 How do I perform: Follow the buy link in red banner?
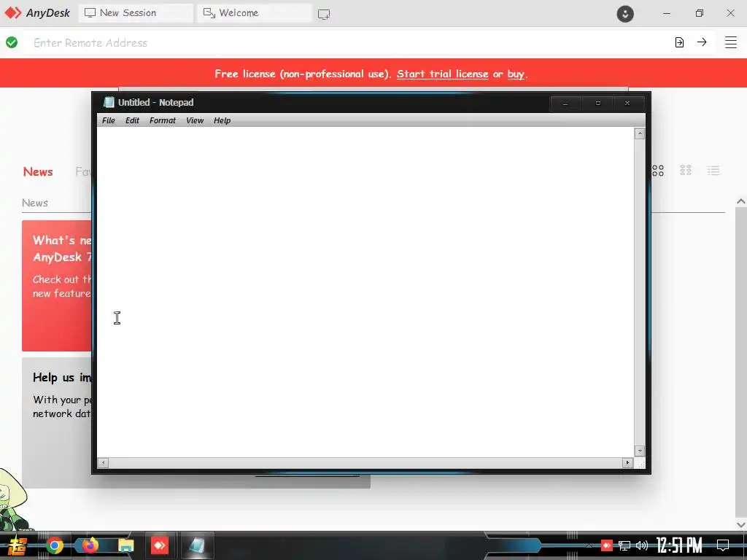pos(516,74)
